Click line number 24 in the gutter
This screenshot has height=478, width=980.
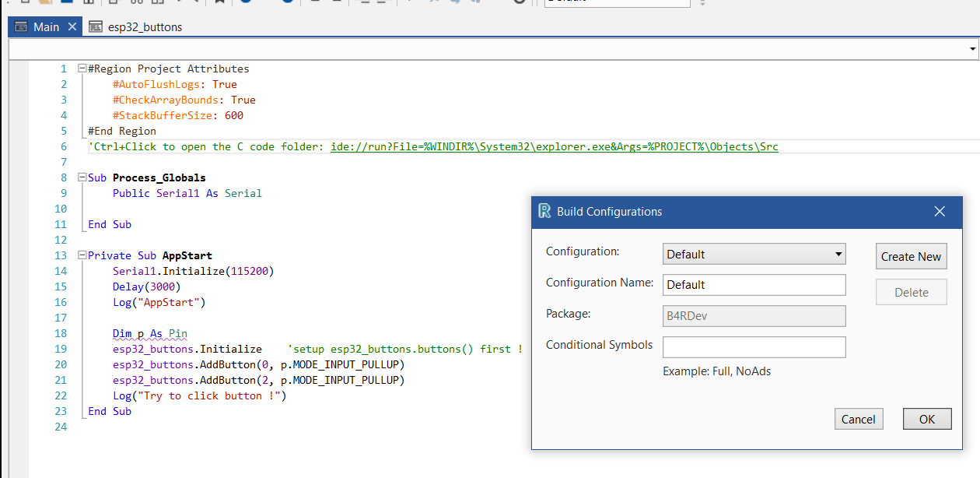[x=61, y=427]
